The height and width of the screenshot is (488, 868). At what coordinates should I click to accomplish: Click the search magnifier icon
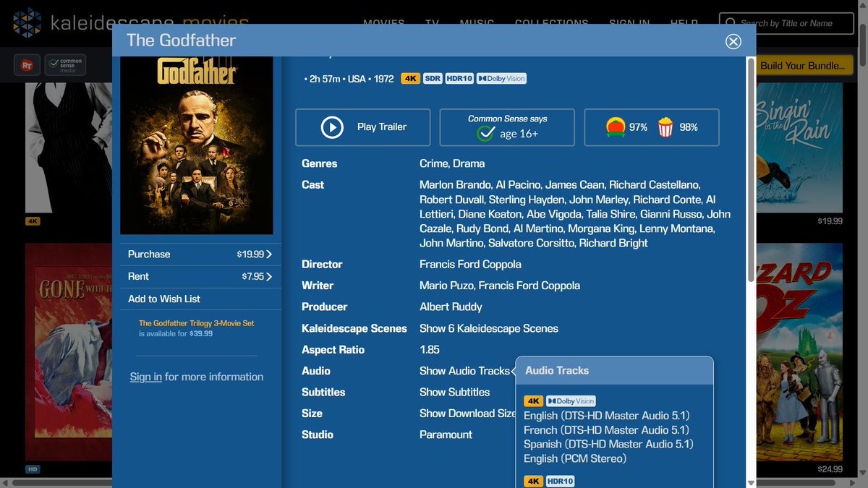click(x=731, y=23)
